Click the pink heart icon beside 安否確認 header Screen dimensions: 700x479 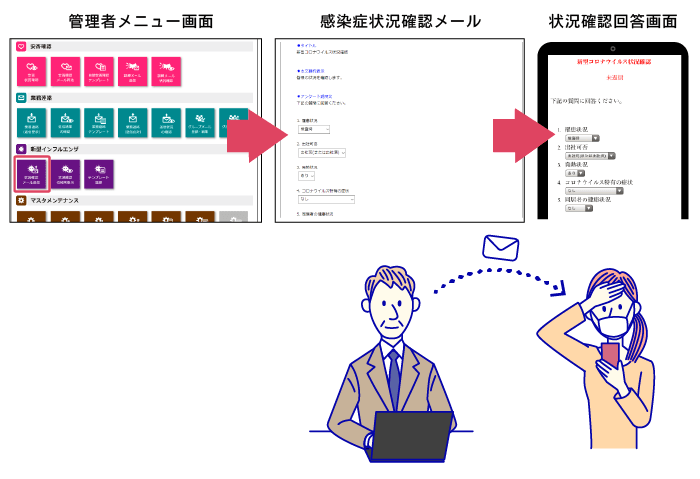tap(21, 46)
